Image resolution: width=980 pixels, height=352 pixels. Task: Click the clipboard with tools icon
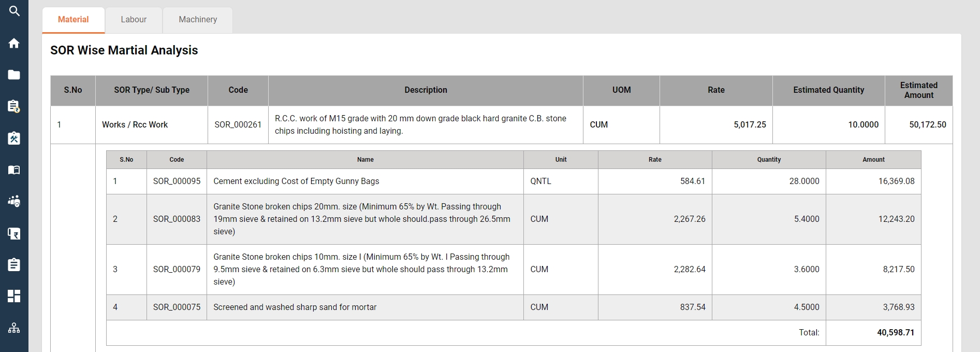click(14, 138)
